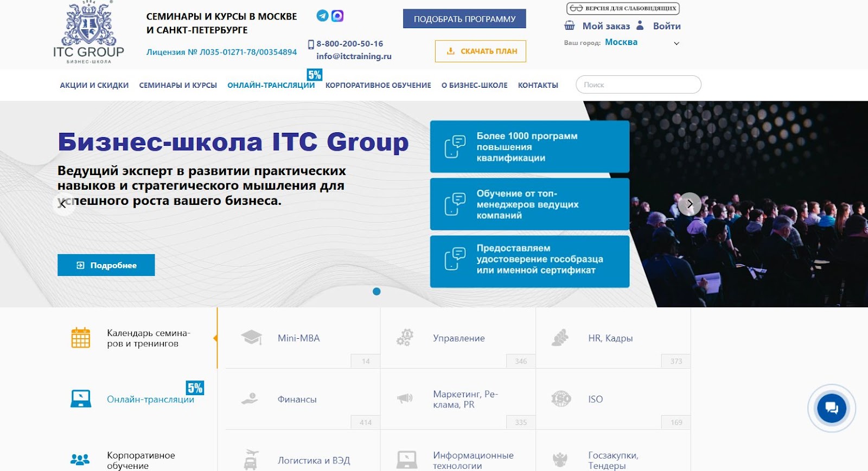This screenshot has width=868, height=471.
Task: Select the Госзакупки eagle emblem icon
Action: click(560, 460)
